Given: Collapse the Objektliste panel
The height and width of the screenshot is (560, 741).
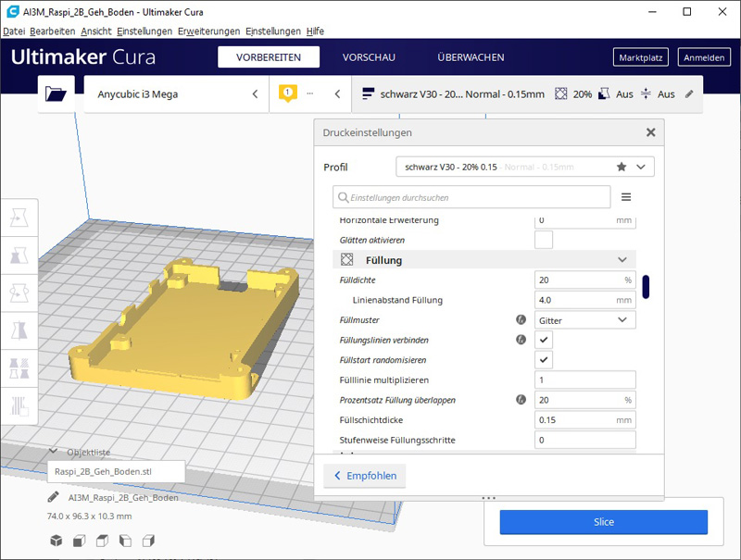Looking at the screenshot, I should (x=54, y=452).
